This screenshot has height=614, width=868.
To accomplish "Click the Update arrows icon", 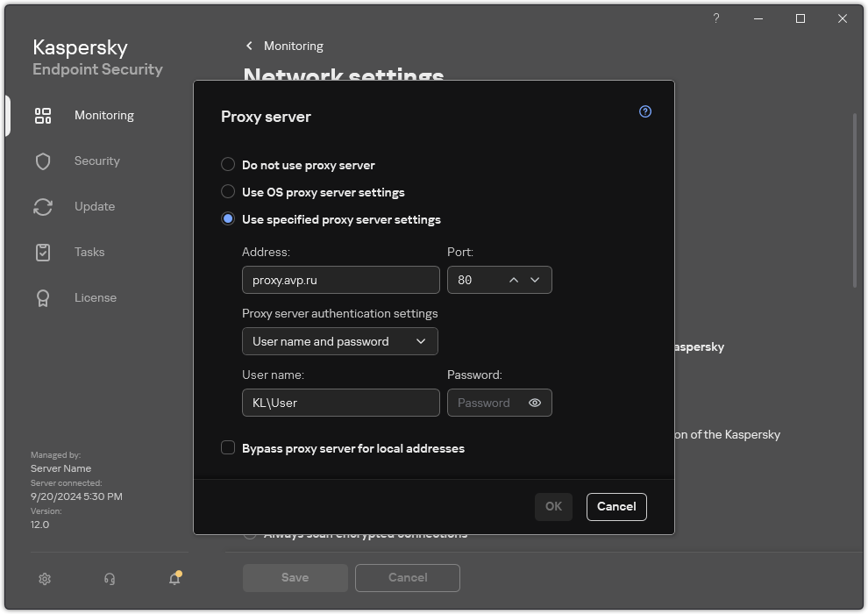I will pyautogui.click(x=43, y=207).
